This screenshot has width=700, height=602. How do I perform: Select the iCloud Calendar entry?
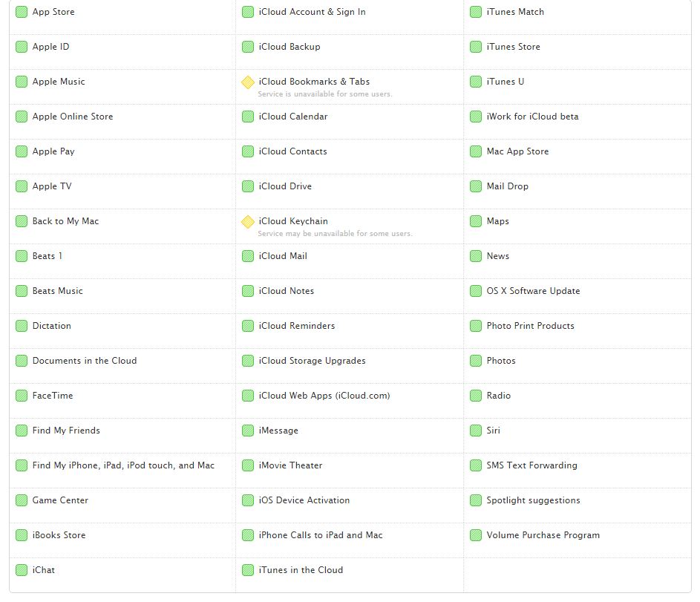[293, 117]
